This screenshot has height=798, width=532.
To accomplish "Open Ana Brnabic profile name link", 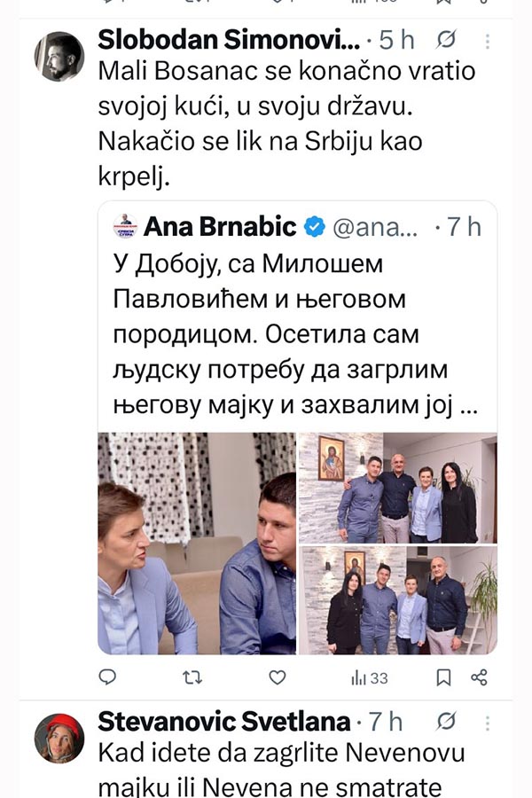I will pos(220,226).
